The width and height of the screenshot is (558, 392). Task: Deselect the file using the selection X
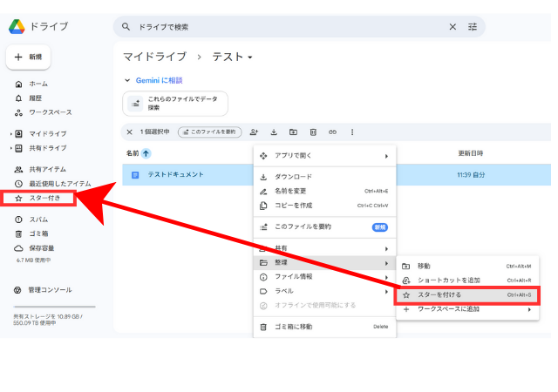click(x=130, y=132)
